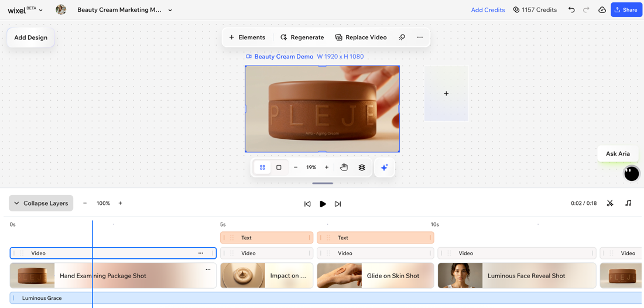The image size is (644, 308).
Task: Select the hand pan tool
Action: pos(344,167)
